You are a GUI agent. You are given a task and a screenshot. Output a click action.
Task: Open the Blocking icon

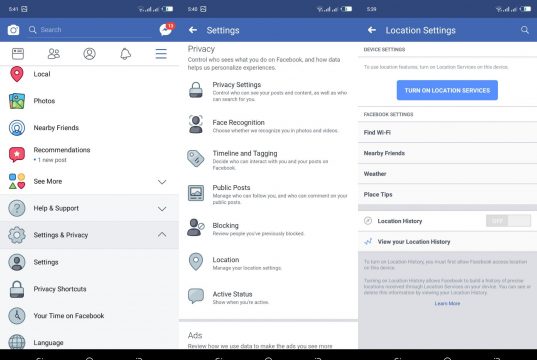[x=196, y=227]
